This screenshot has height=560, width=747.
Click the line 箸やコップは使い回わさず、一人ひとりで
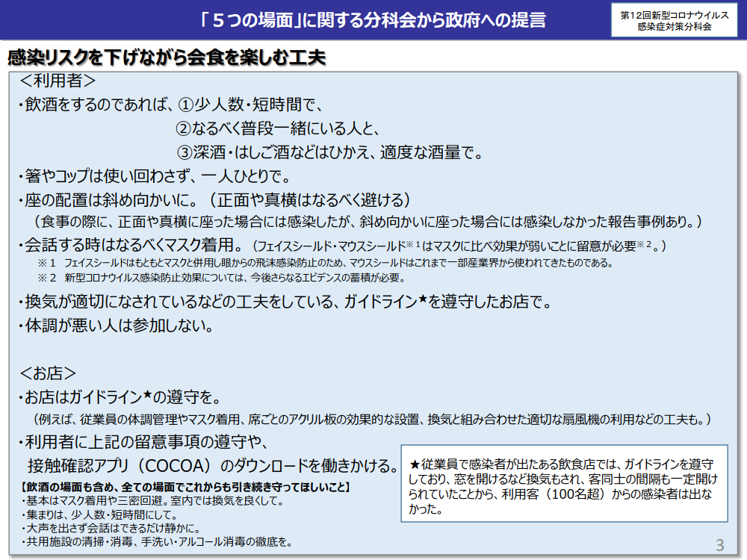point(155,176)
